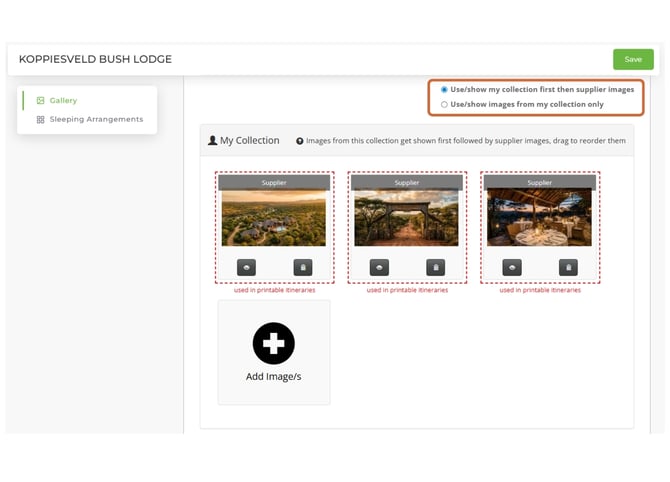The height and width of the screenshot is (482, 670).
Task: Open the Gallery section in sidebar
Action: click(x=63, y=100)
